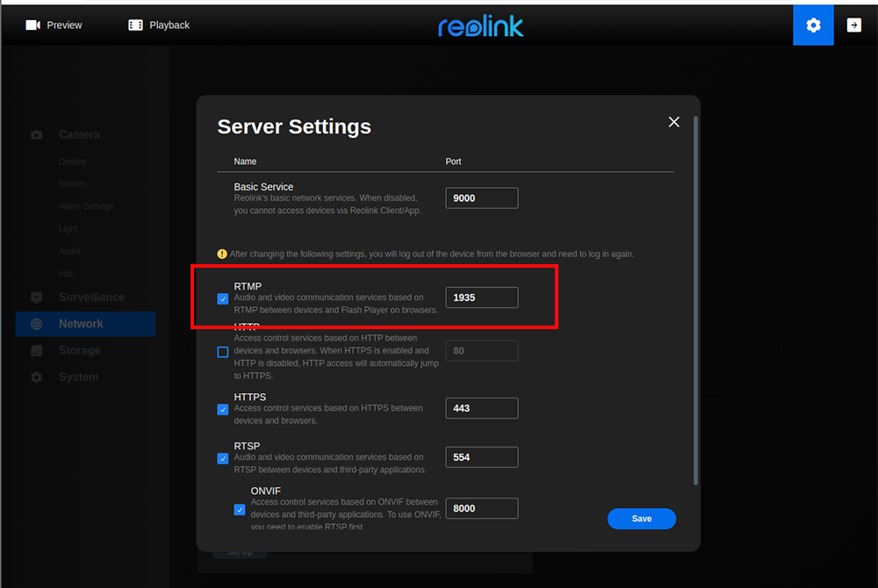Disable the RTMP checkbox

tap(223, 298)
